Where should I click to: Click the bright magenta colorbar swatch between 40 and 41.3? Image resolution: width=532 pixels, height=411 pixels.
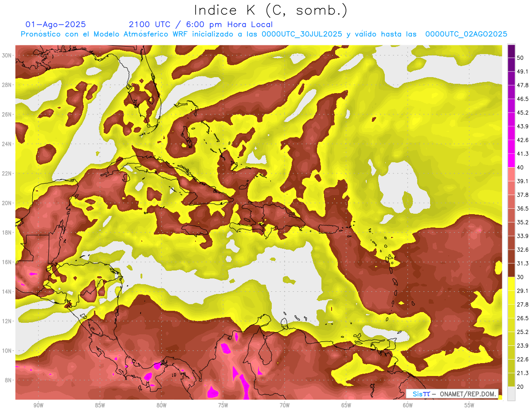pyautogui.click(x=511, y=160)
